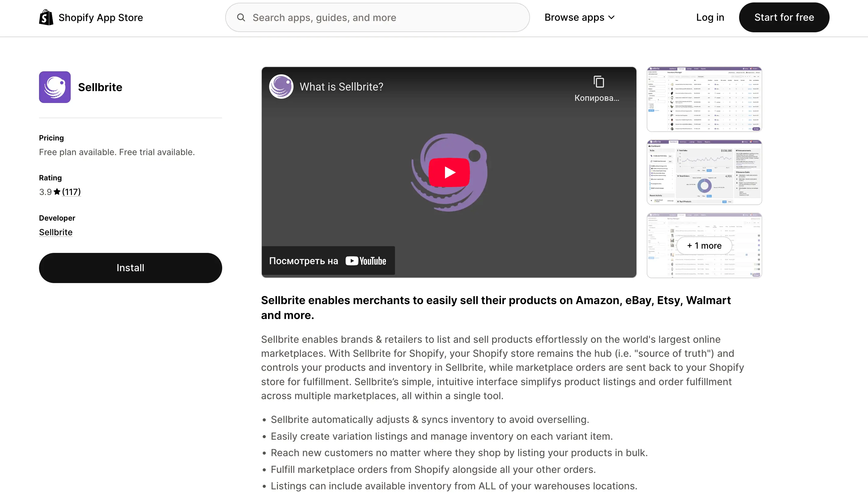This screenshot has width=868, height=493.
Task: Open the 'What is Sellbrite?' video title
Action: [341, 87]
